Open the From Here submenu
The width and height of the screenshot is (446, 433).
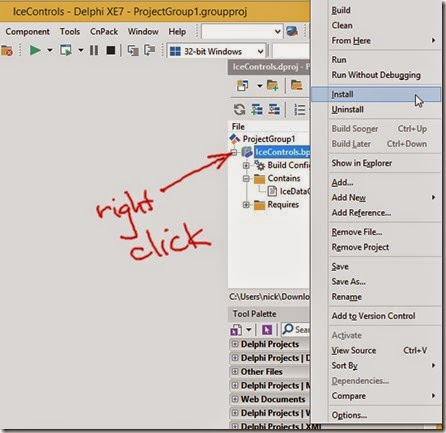(x=376, y=41)
